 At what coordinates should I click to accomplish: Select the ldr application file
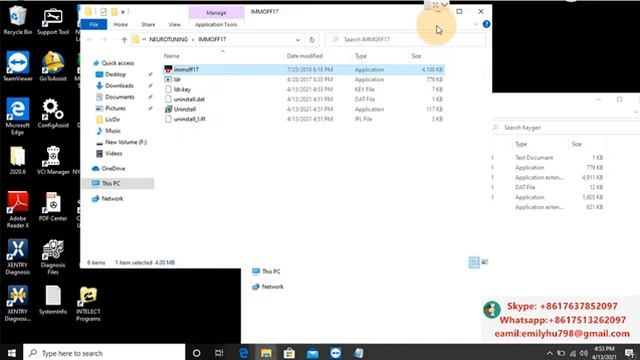(x=304, y=80)
